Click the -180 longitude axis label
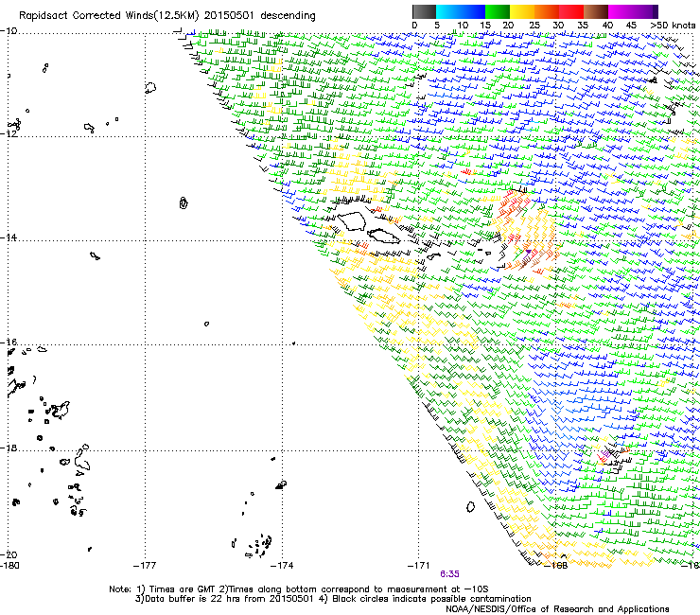The height and width of the screenshot is (615, 700). pyautogui.click(x=9, y=566)
